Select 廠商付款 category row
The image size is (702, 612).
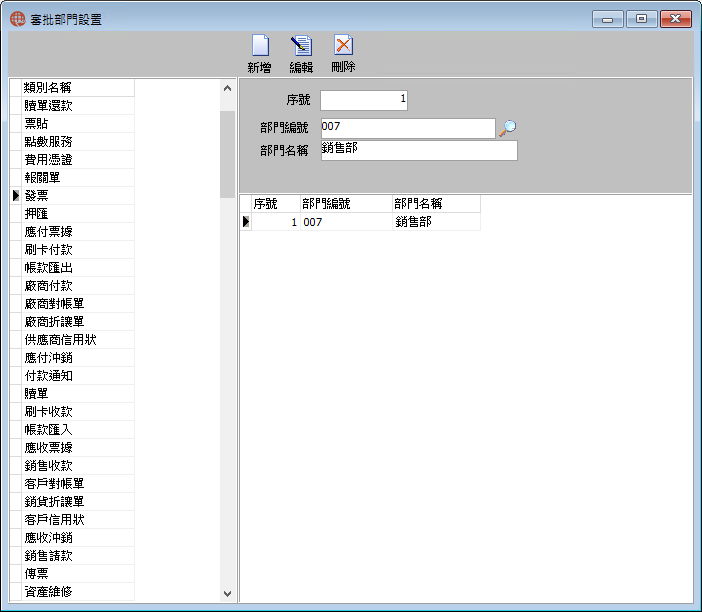[78, 286]
